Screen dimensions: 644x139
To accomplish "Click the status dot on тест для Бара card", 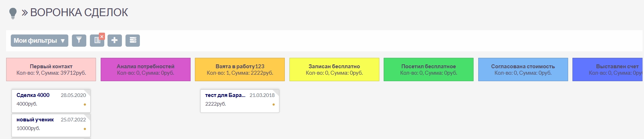I will point(274,105).
